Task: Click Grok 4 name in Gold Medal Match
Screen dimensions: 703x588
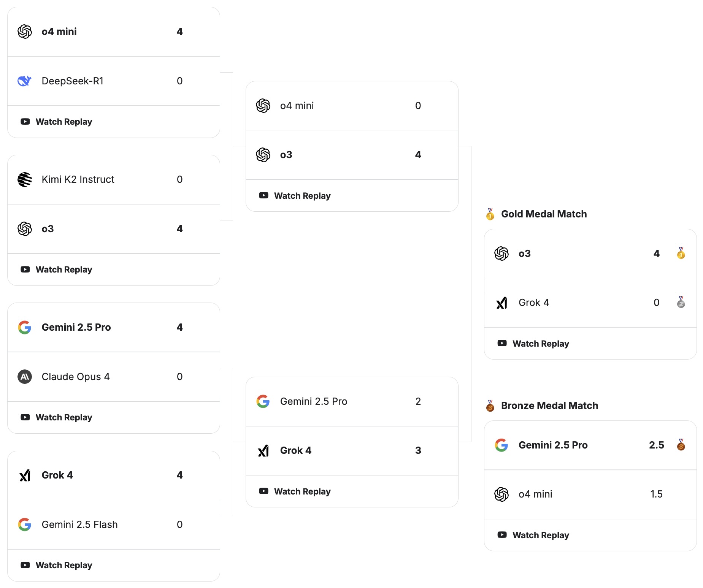Action: click(x=534, y=303)
